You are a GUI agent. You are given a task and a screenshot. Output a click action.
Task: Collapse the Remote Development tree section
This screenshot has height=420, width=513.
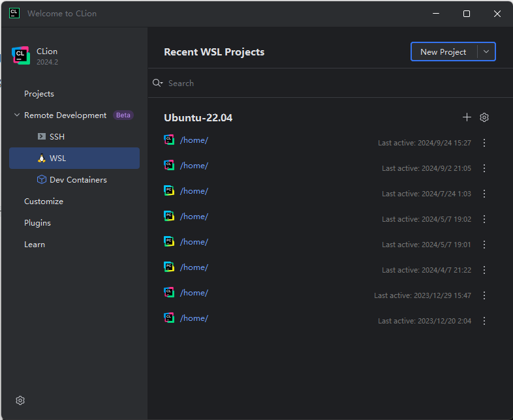pyautogui.click(x=17, y=115)
